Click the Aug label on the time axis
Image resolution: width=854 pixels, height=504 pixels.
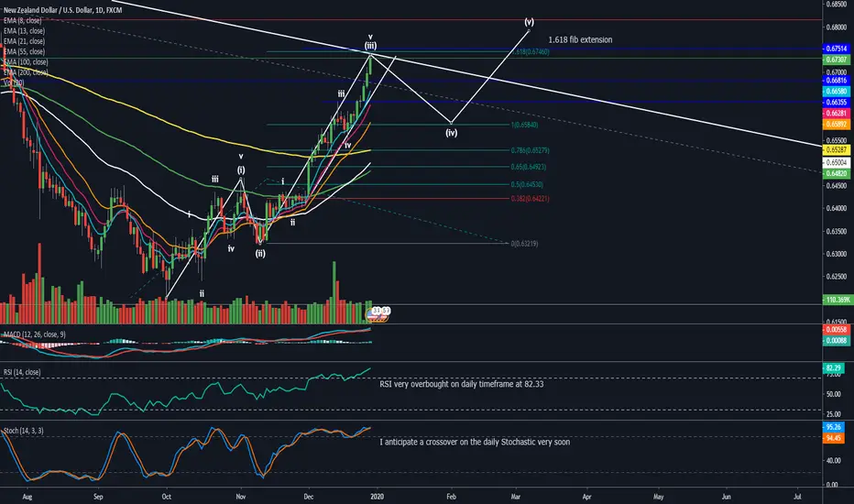click(27, 497)
